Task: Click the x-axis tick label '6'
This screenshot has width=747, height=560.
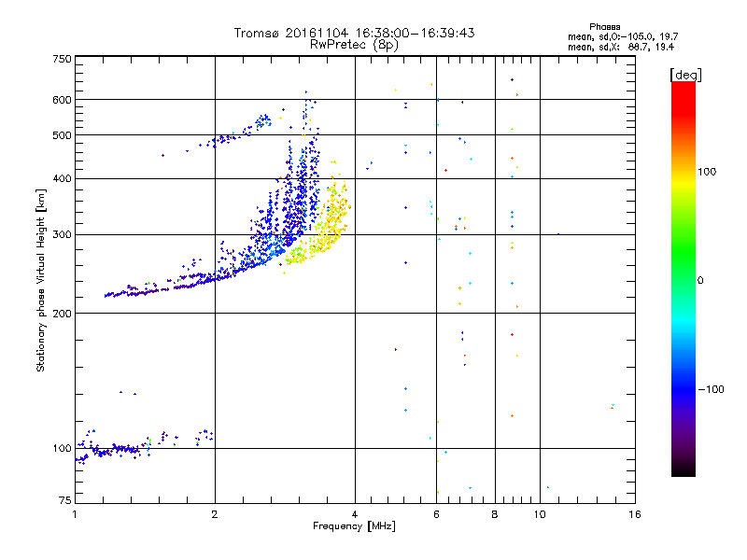Action: click(436, 514)
